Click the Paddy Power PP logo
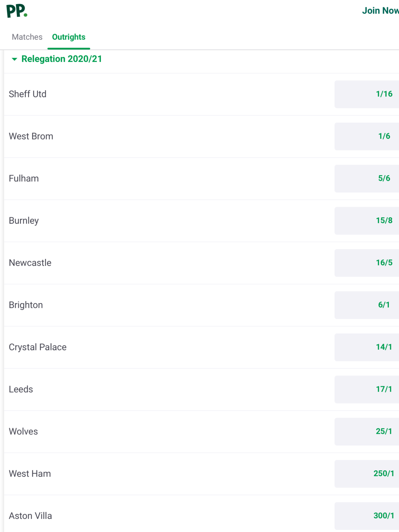This screenshot has width=399, height=532. [17, 11]
